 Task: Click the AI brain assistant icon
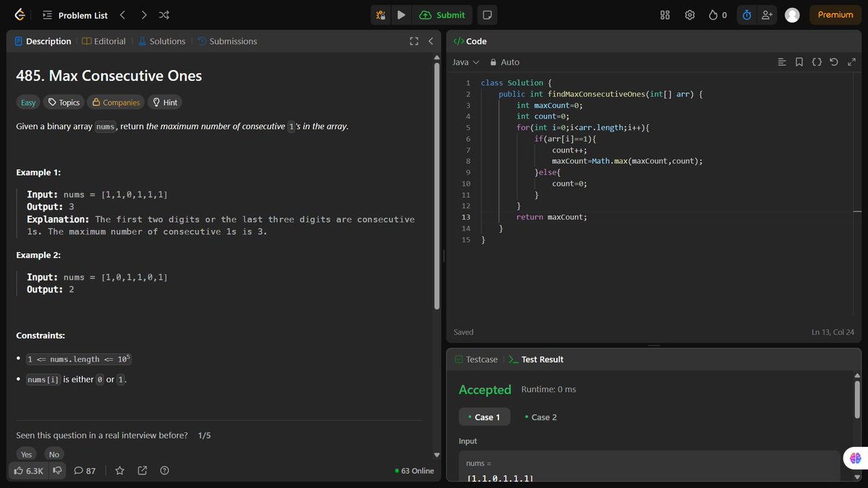[856, 458]
